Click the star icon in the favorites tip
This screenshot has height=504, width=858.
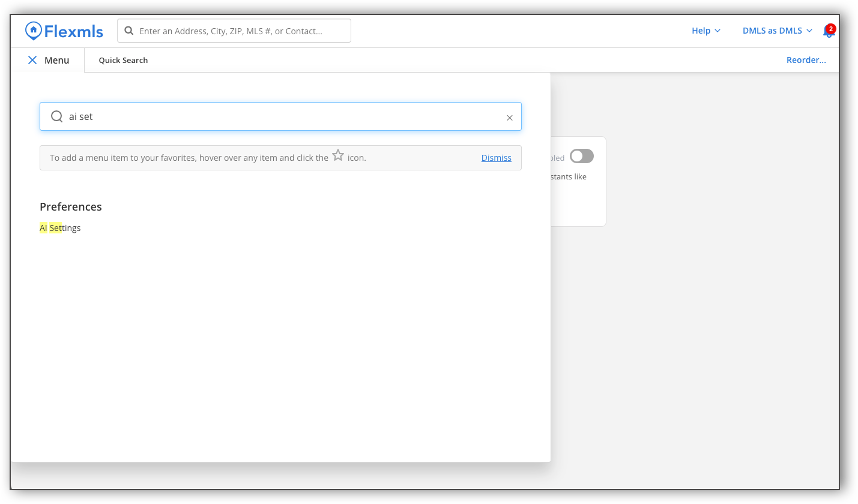coord(338,156)
